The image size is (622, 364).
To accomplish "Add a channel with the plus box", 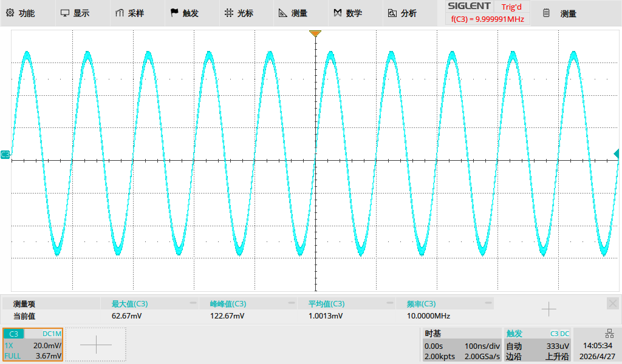I will point(96,345).
